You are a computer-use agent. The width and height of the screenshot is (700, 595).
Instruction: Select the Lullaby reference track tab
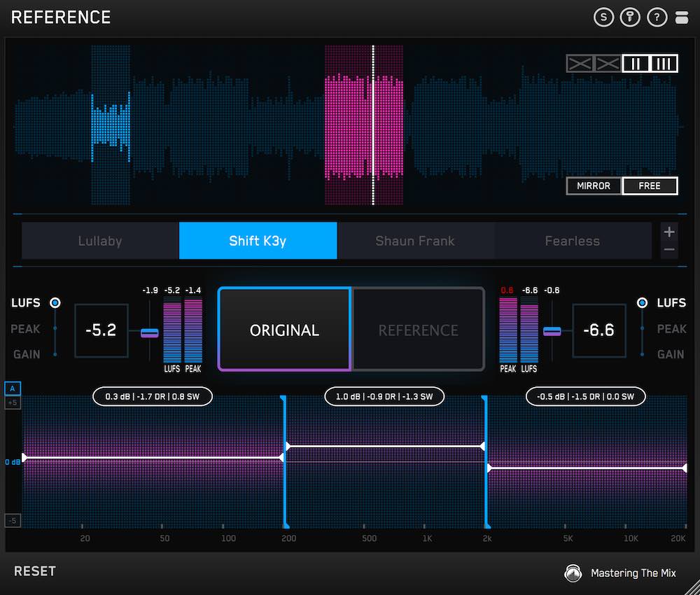click(100, 241)
